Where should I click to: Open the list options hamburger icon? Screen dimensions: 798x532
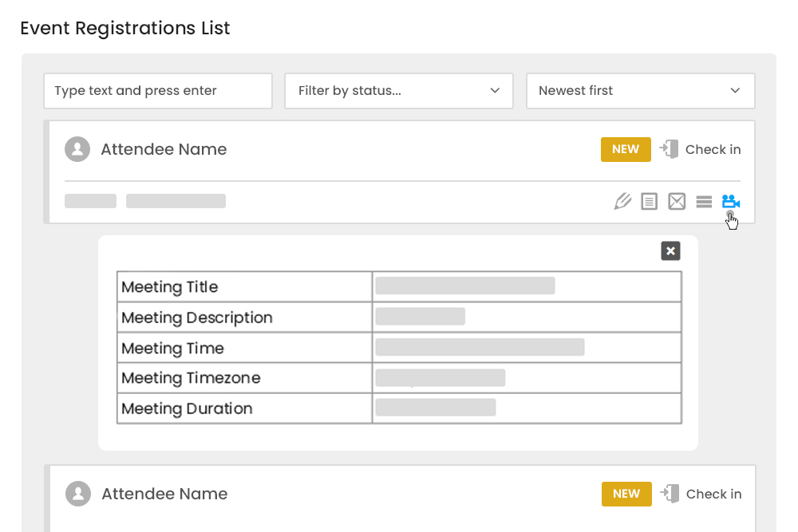703,201
